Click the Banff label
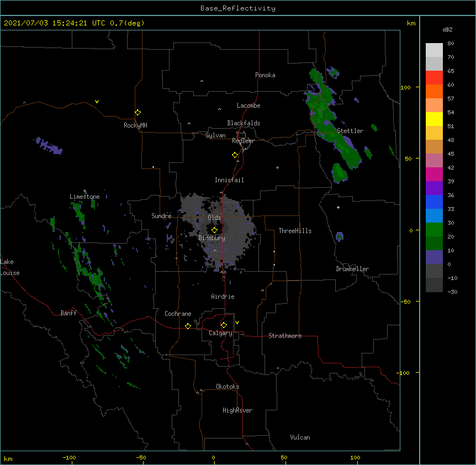This screenshot has width=476, height=465. point(68,313)
